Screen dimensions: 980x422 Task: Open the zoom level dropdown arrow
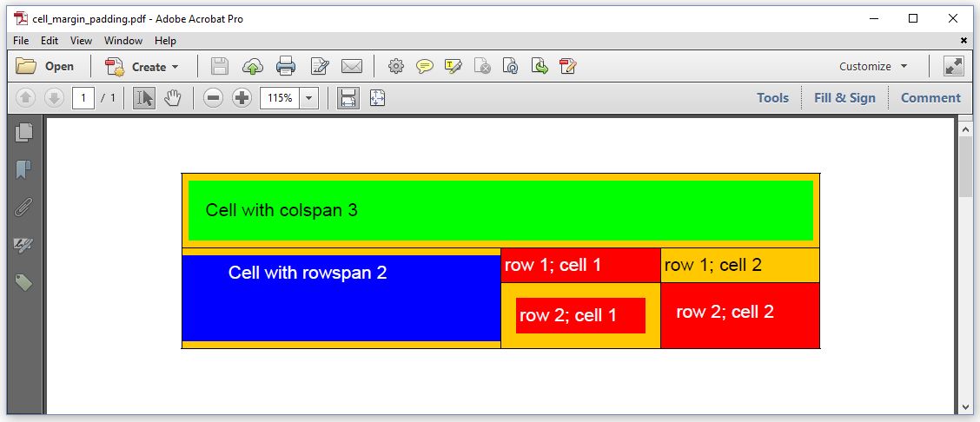(309, 98)
